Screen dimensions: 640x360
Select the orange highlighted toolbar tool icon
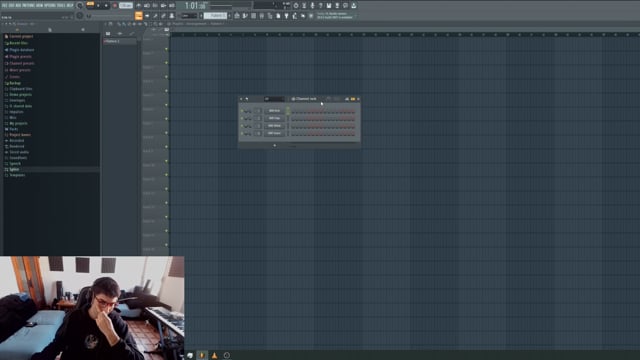(139, 16)
